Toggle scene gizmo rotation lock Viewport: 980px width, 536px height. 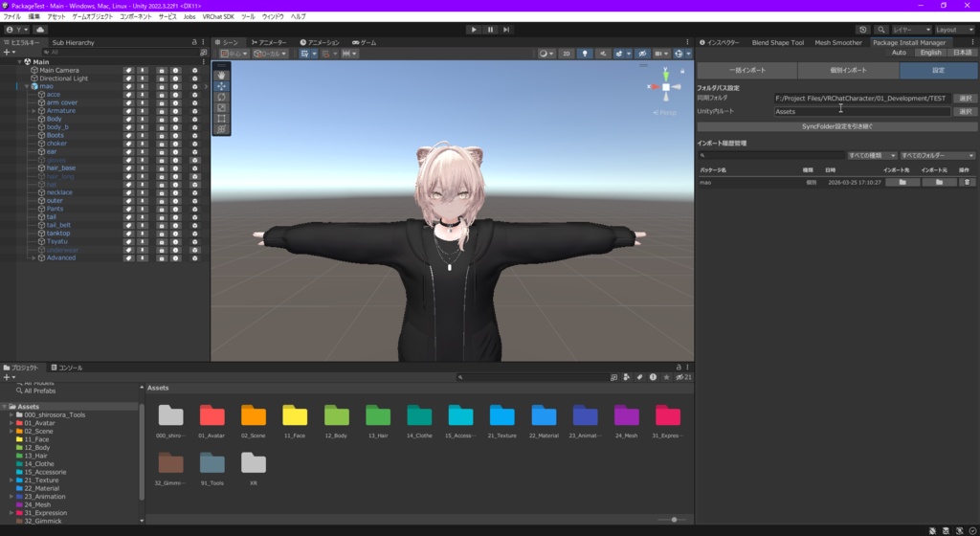pyautogui.click(x=682, y=71)
